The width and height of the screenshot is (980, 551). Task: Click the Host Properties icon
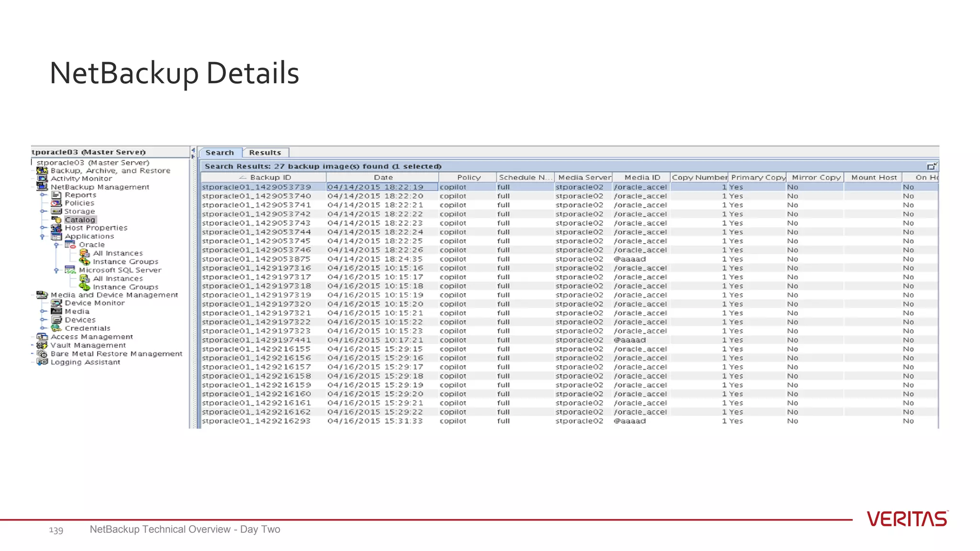[56, 228]
